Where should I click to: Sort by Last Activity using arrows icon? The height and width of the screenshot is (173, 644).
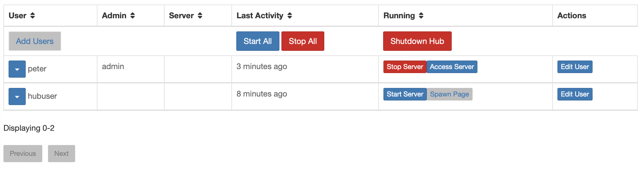290,16
